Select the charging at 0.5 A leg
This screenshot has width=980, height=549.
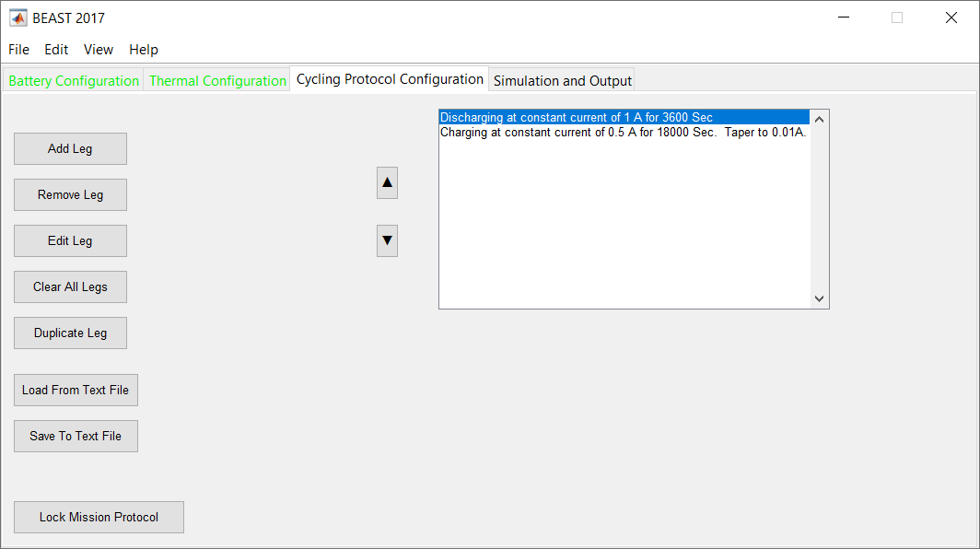623,132
